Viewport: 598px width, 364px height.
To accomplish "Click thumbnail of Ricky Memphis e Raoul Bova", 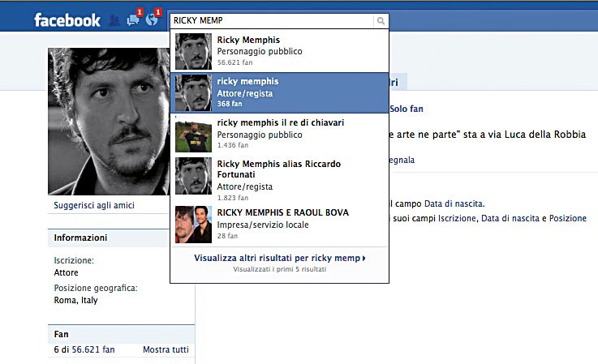I will pos(193,225).
